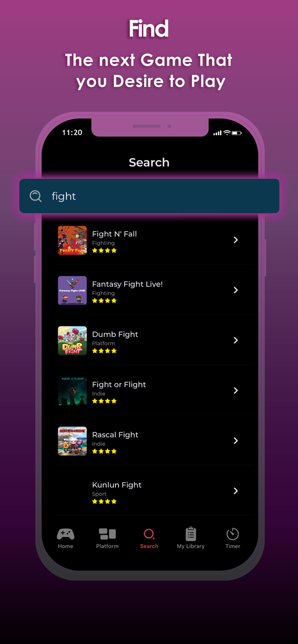Open the Rascal Fight game title
The width and height of the screenshot is (298, 644).
pyautogui.click(x=115, y=434)
